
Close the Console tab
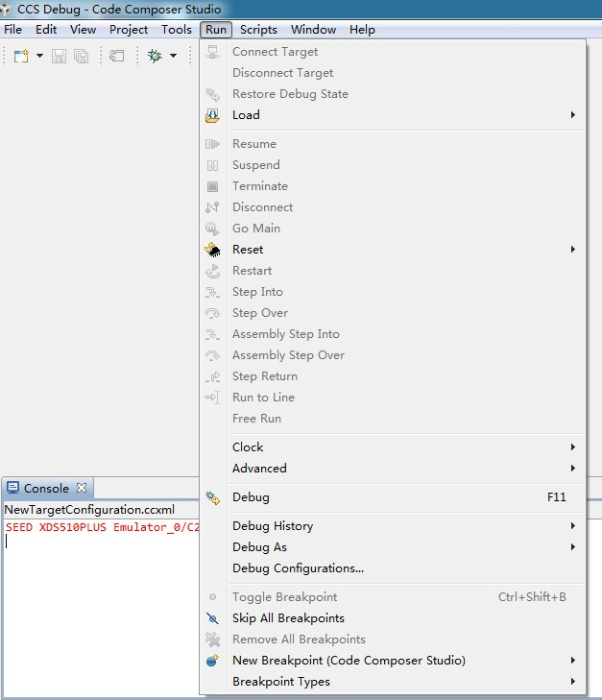(x=82, y=488)
